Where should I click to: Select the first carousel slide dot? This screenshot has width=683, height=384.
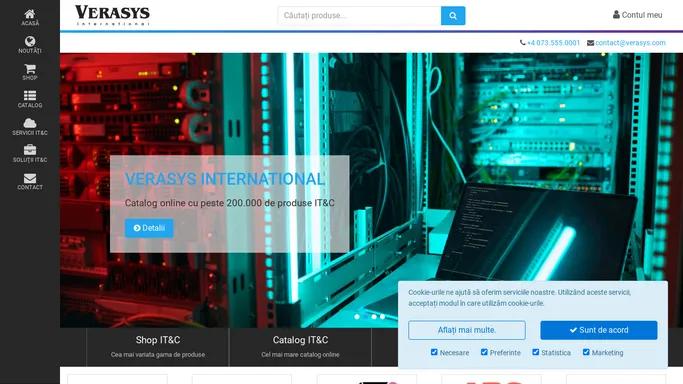pos(357,317)
